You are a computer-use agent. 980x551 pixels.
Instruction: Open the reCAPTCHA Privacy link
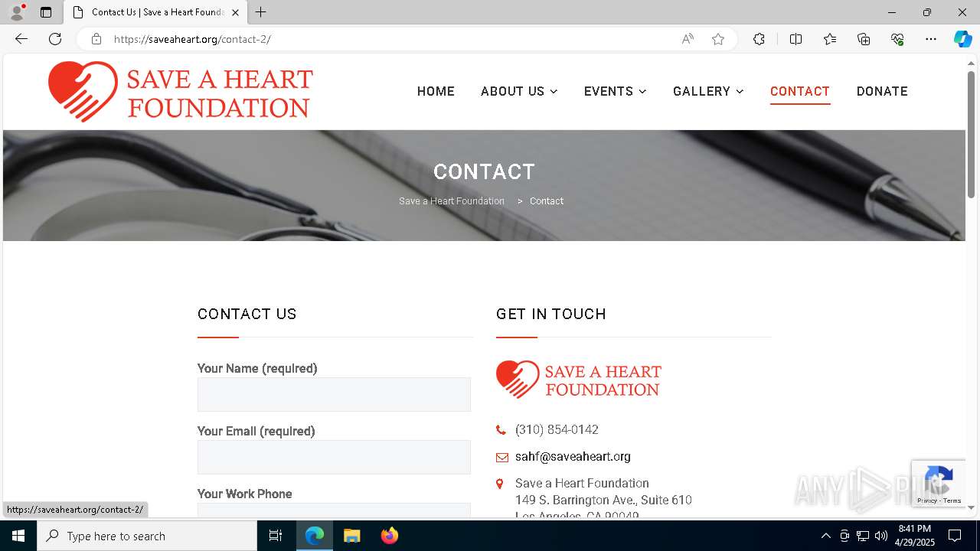point(927,500)
